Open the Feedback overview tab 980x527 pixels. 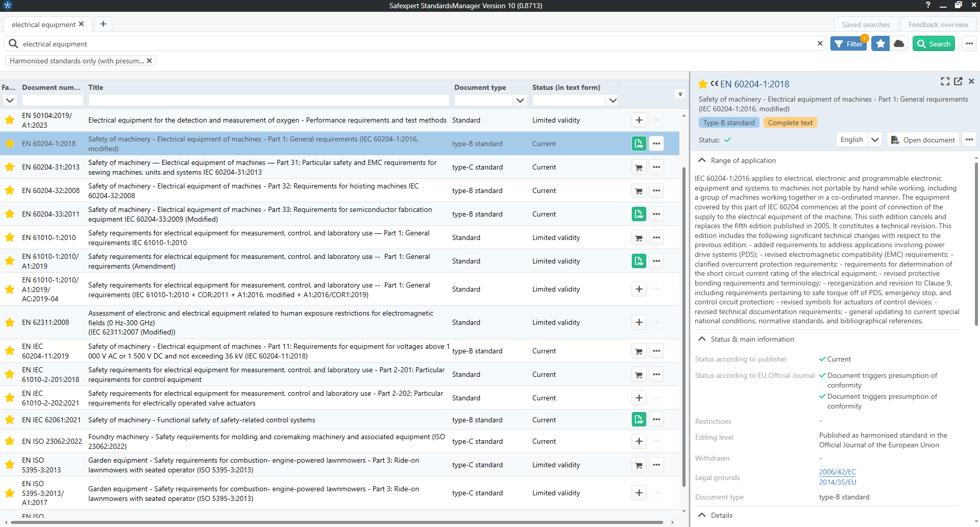(x=938, y=25)
